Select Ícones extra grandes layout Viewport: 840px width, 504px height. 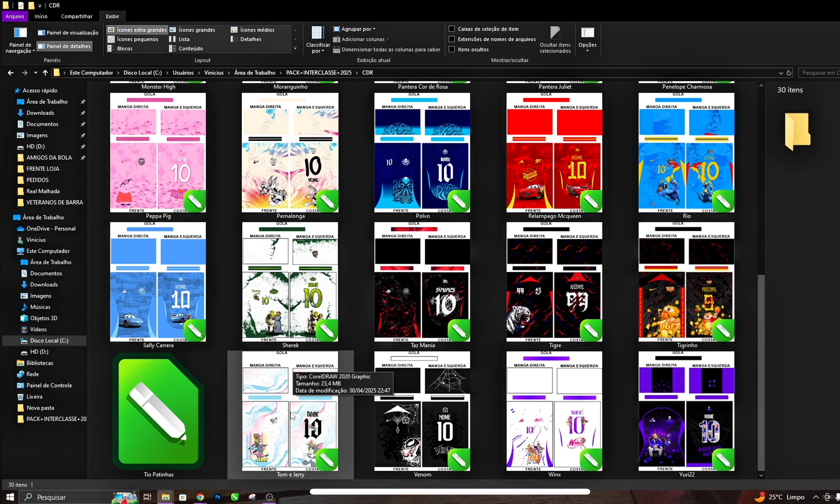coord(137,30)
